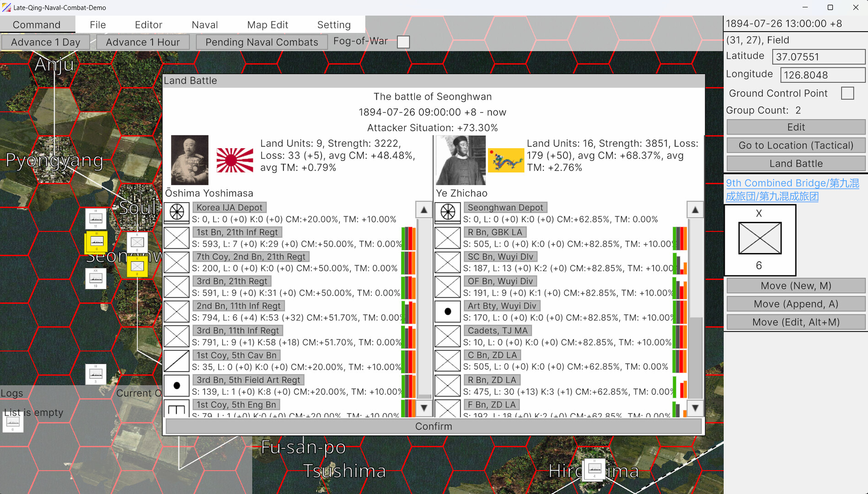
Task: Open the 9th Combined Brigade link
Action: pyautogui.click(x=793, y=183)
